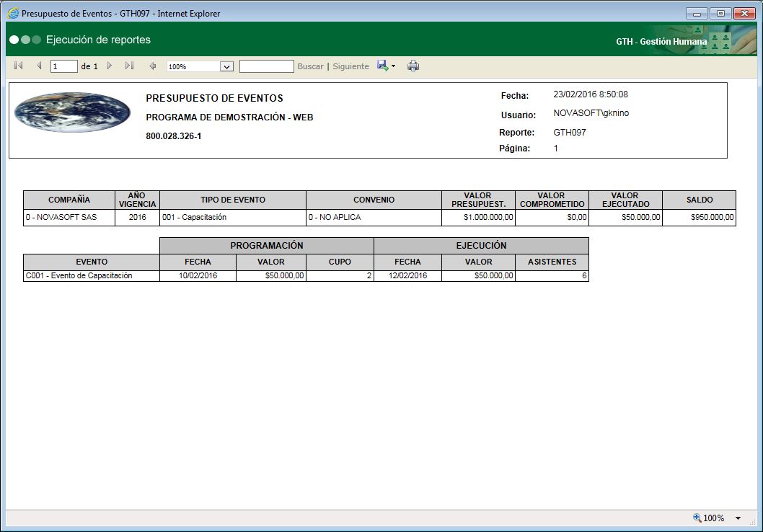The width and height of the screenshot is (763, 532).
Task: Select the C001 - Evento de Capacitación cell
Action: tap(91, 276)
